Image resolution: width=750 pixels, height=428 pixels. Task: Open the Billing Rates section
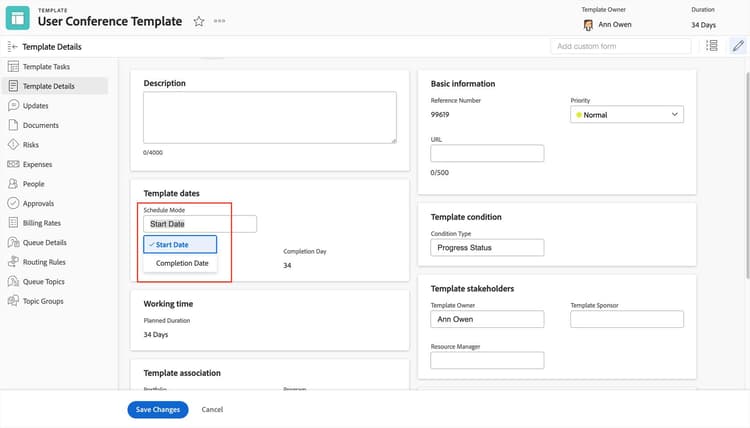point(42,223)
